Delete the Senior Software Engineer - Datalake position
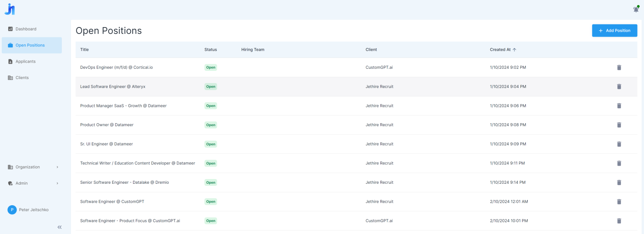Screen dimensions: 644x234 [619, 182]
